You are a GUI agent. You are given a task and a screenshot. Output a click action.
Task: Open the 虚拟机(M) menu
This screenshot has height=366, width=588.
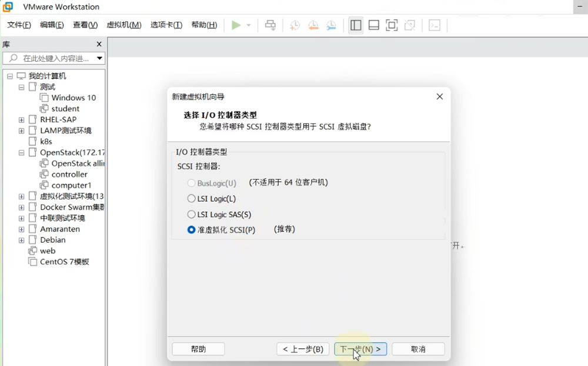pyautogui.click(x=123, y=25)
